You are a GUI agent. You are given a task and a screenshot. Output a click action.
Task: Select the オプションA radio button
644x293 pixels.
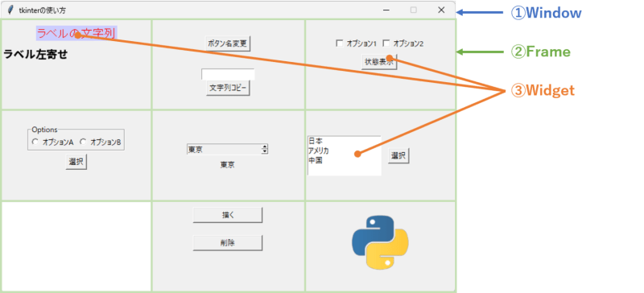pyautogui.click(x=35, y=142)
